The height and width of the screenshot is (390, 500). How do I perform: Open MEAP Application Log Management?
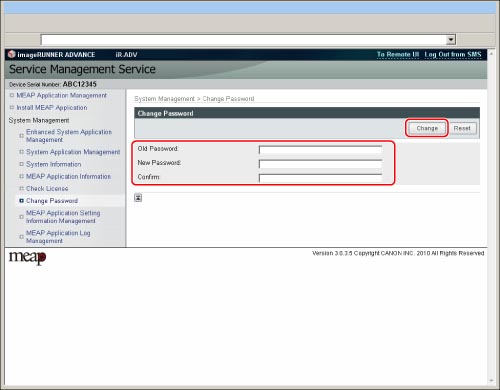click(58, 237)
